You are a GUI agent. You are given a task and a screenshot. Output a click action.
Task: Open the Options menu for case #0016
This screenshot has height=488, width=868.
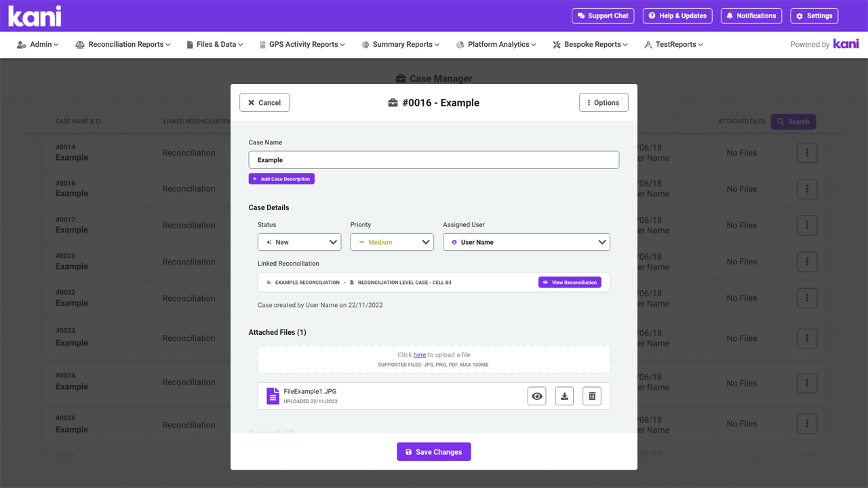(x=603, y=102)
